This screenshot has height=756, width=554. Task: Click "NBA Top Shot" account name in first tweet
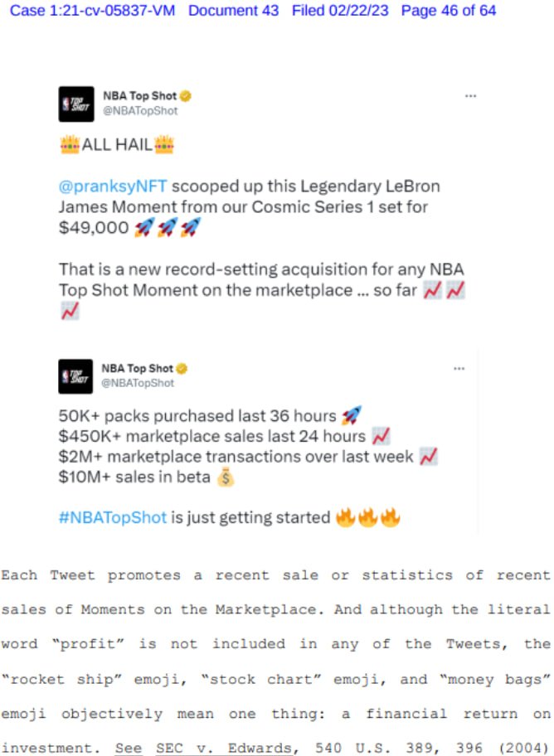point(139,95)
